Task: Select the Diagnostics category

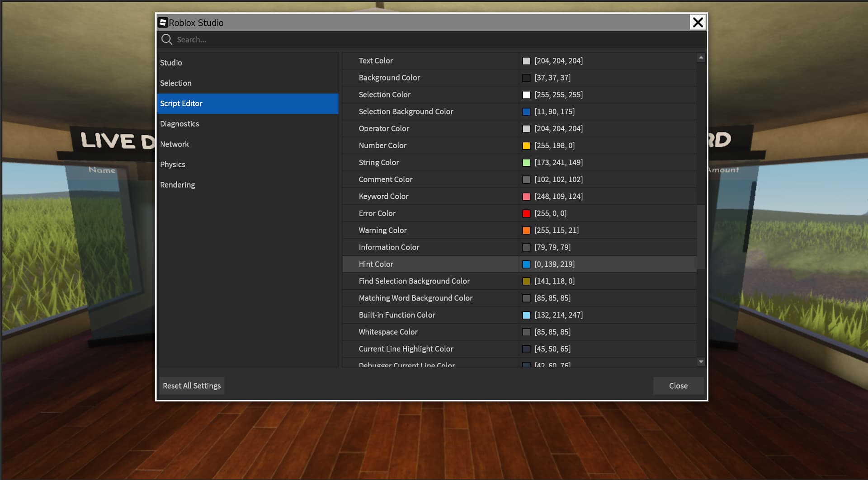Action: 179,124
